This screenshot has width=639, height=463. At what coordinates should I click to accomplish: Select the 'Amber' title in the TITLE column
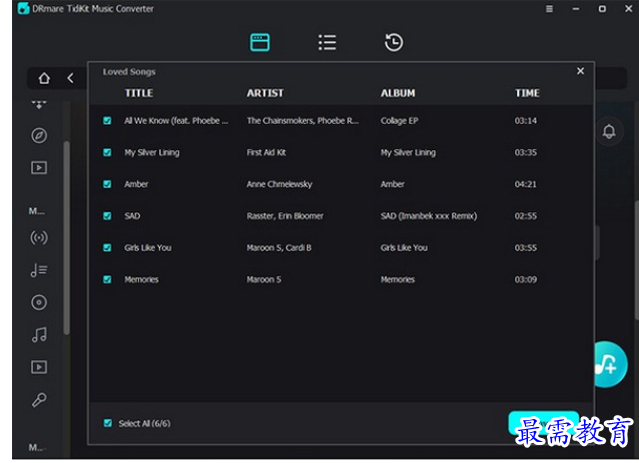point(136,184)
